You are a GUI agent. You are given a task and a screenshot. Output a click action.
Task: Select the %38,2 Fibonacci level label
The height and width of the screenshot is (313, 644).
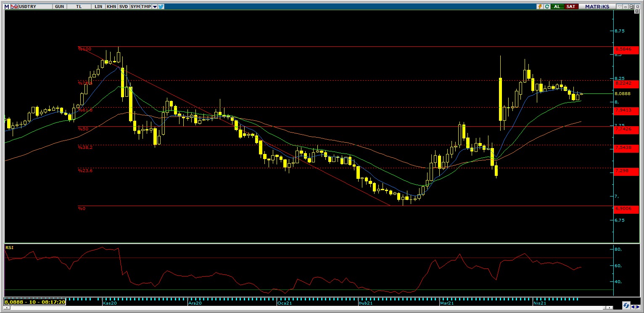pos(85,147)
